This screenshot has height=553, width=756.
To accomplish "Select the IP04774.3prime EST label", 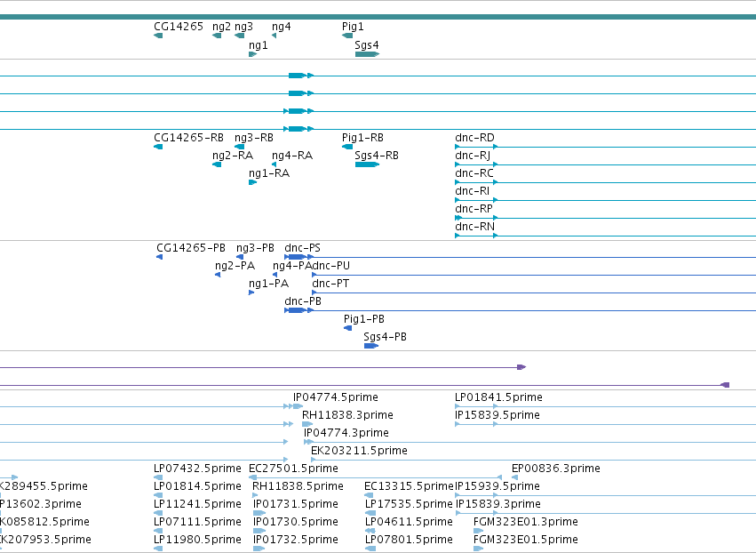I will (x=346, y=433).
